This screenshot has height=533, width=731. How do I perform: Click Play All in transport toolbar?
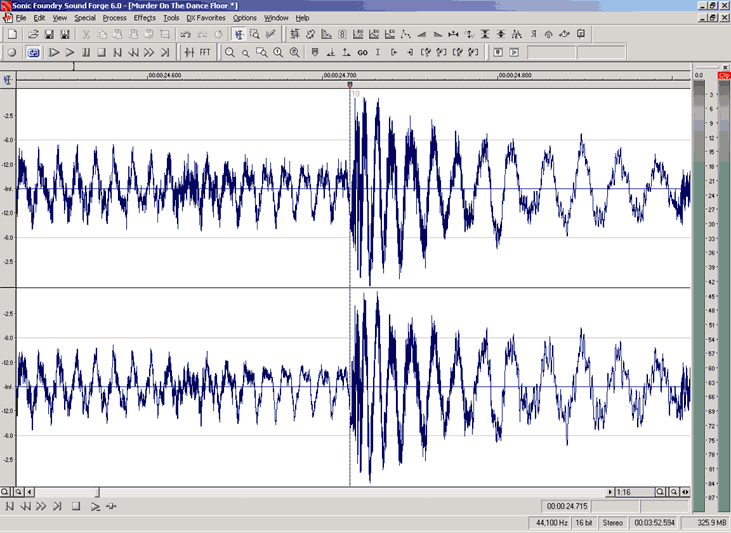tap(54, 53)
